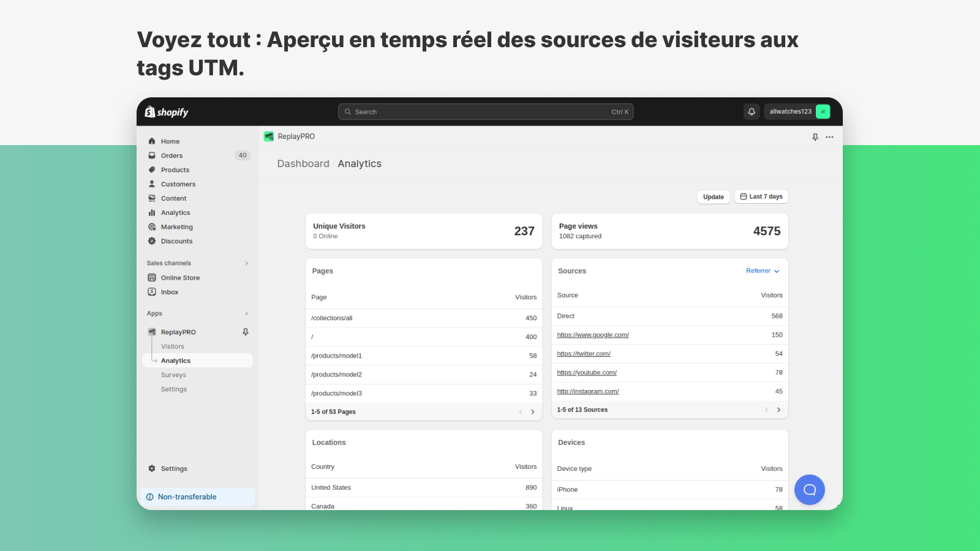Screen dimensions: 980x551
Task: Click the /products/model1 row
Action: click(424, 356)
